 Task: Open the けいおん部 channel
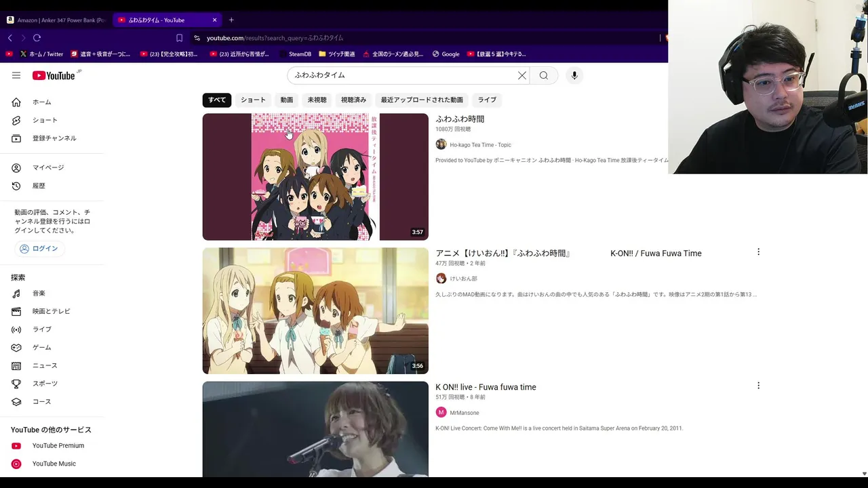[x=463, y=279]
